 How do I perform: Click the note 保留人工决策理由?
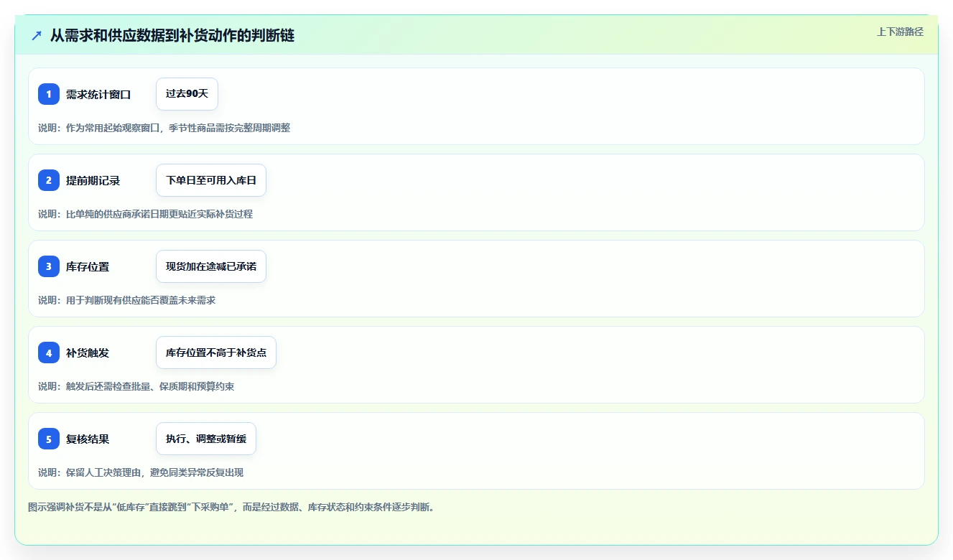(x=141, y=472)
